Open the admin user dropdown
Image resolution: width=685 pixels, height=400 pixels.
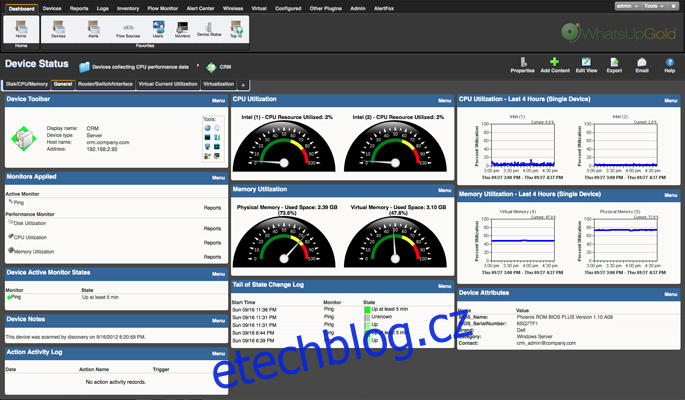pyautogui.click(x=627, y=6)
